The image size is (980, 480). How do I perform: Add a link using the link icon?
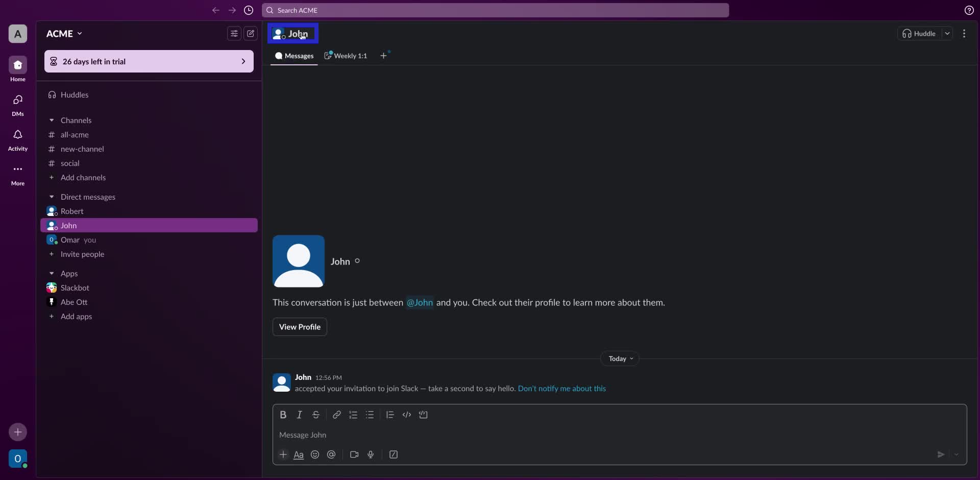tap(336, 415)
